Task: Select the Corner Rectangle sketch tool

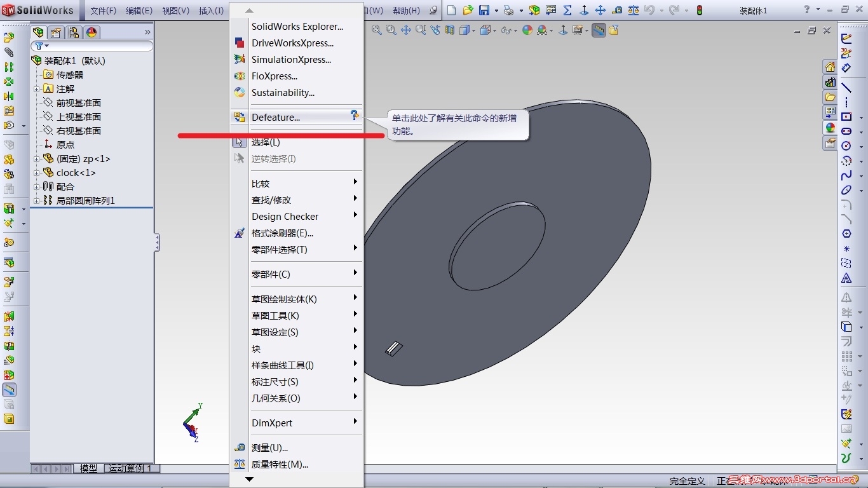Action: click(x=846, y=116)
